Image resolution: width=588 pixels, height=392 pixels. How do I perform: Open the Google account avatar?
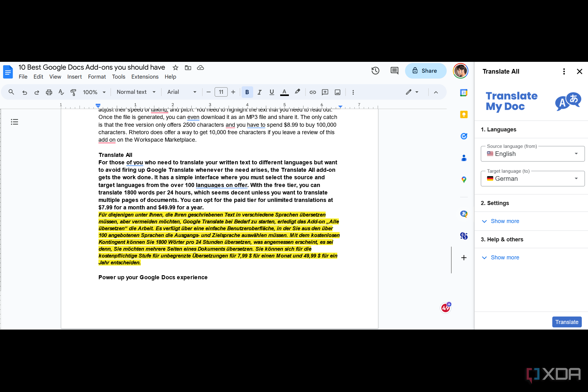click(460, 71)
